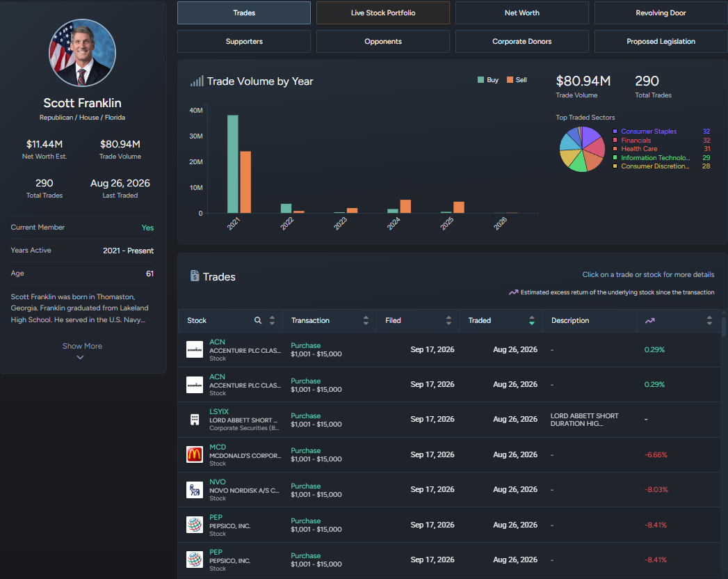
Task: Click the first Accenture logo icon
Action: pyautogui.click(x=195, y=349)
